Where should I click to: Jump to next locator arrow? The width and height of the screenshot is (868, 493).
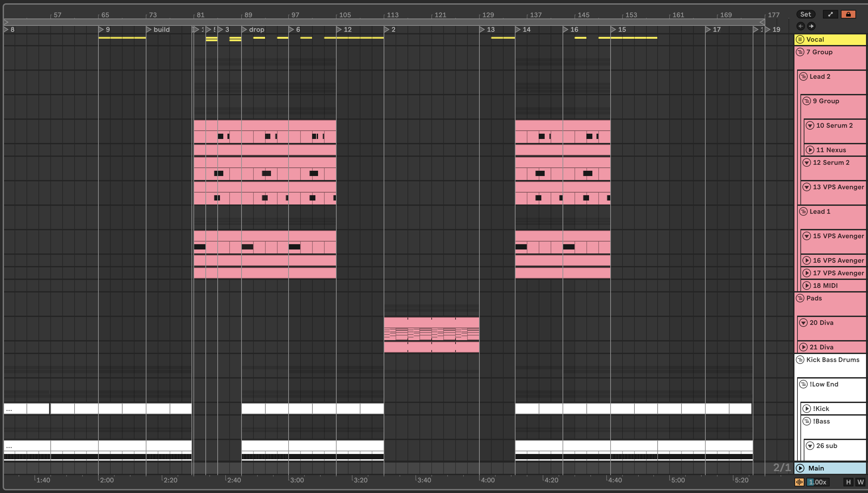(811, 26)
